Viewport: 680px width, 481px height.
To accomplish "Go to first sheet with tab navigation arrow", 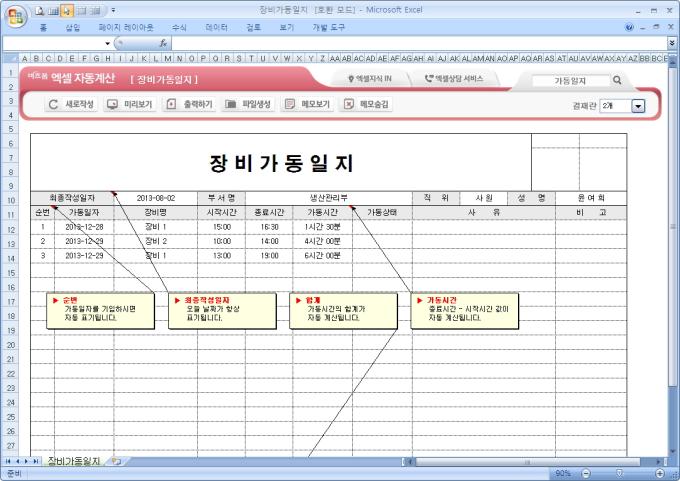I will coord(8,461).
